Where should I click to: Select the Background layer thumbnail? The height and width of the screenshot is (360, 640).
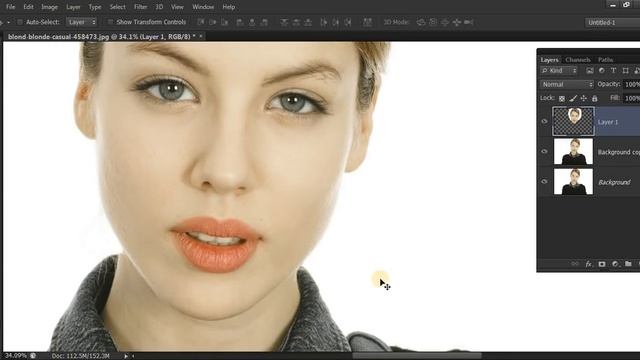[x=573, y=182]
